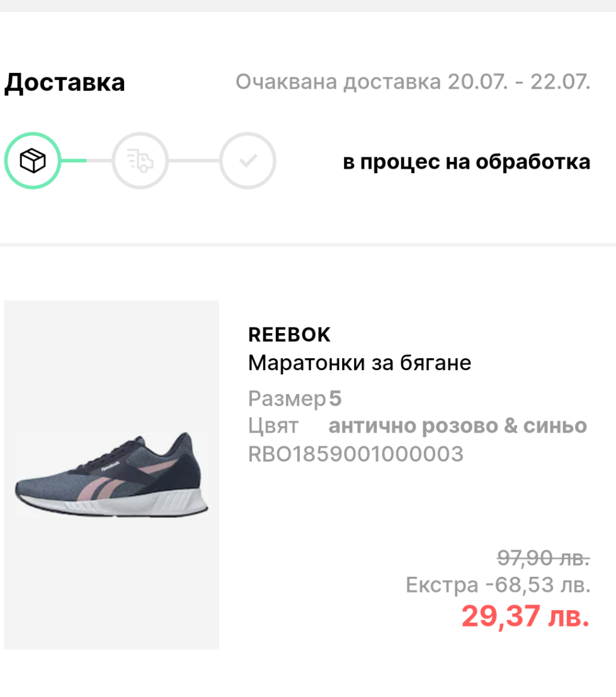Select the product code RBO1859001000003
Image resolution: width=616 pixels, height=697 pixels.
pyautogui.click(x=356, y=454)
